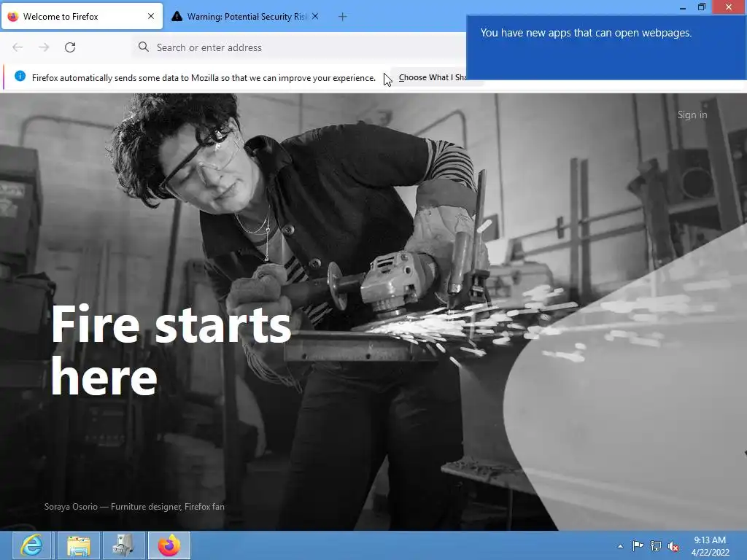Open File Explorer from the taskbar
Viewport: 747px width, 560px height.
(x=79, y=545)
